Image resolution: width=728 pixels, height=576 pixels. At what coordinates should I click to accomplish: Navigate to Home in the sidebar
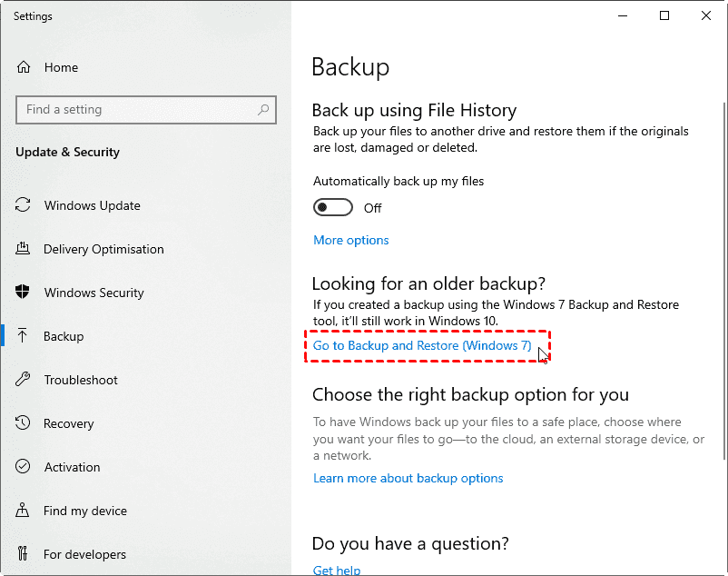61,67
